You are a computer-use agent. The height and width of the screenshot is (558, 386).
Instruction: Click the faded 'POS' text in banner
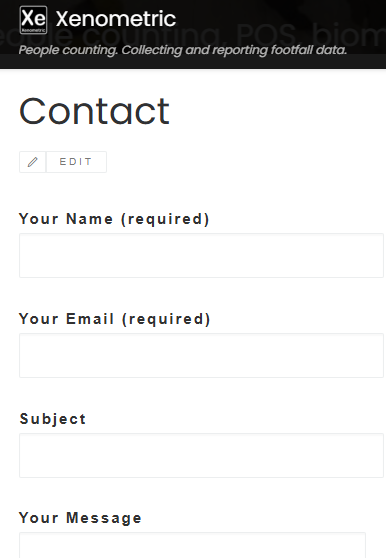coord(266,36)
